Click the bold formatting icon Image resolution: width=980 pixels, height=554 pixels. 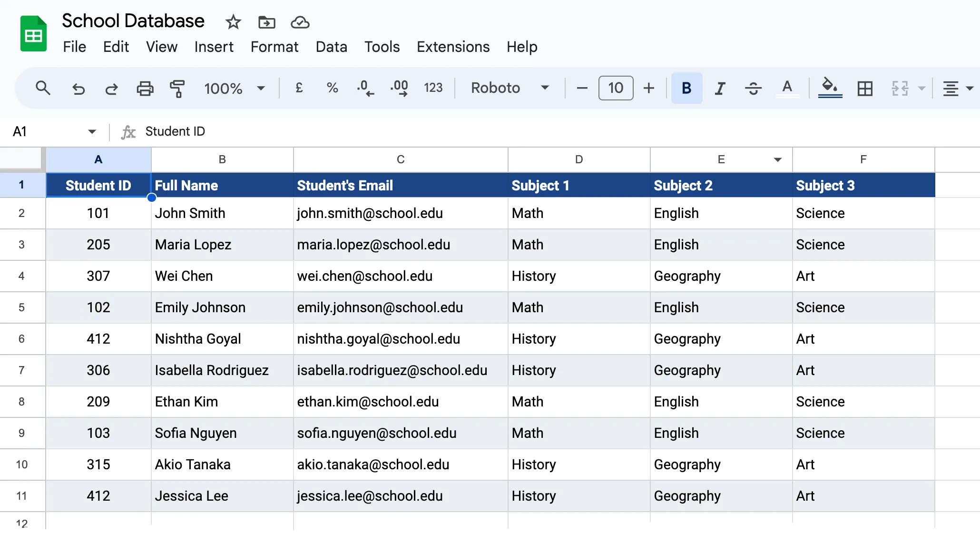click(685, 88)
